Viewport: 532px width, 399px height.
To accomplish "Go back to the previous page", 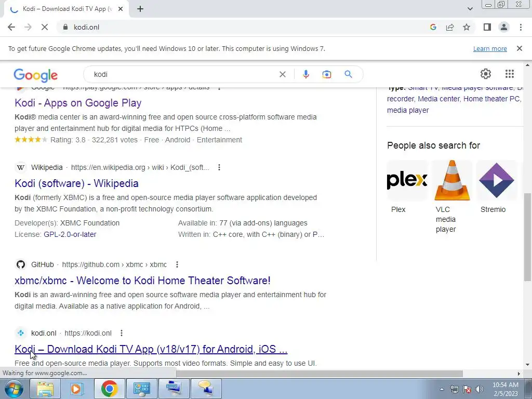I will pos(11,27).
